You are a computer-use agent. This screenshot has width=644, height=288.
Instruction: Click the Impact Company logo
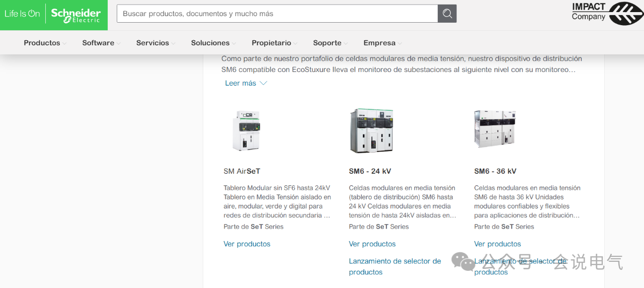point(607,14)
